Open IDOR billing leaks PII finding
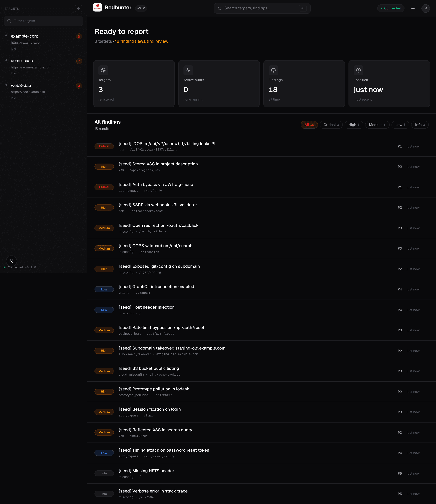This screenshot has height=504, width=436. (x=261, y=146)
